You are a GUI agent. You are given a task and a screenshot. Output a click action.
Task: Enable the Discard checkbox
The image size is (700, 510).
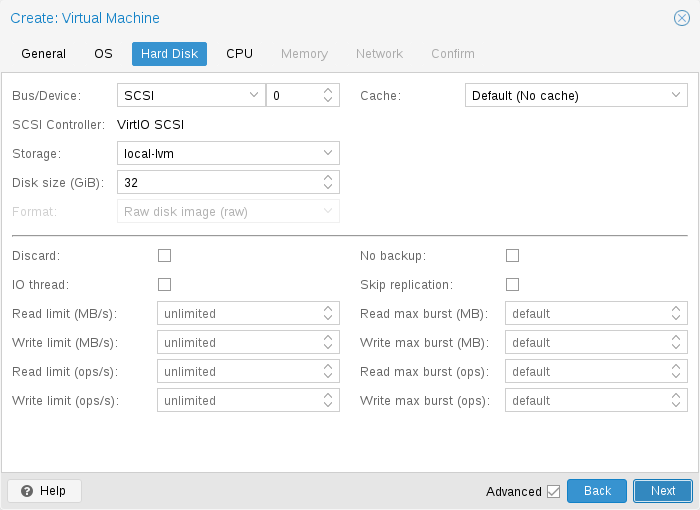tap(165, 256)
